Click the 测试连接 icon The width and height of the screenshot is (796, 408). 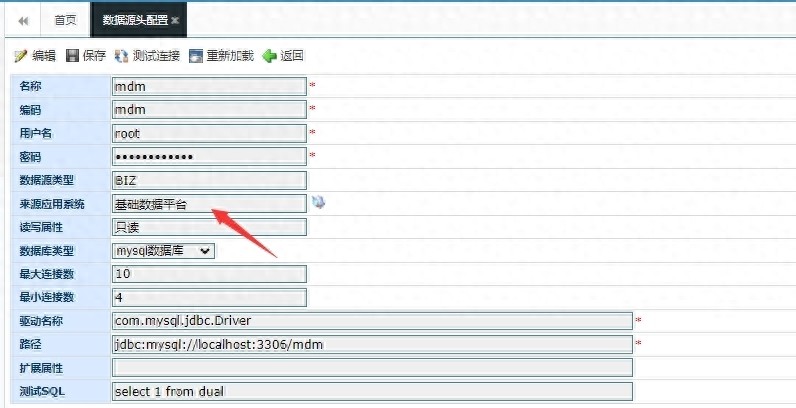121,56
